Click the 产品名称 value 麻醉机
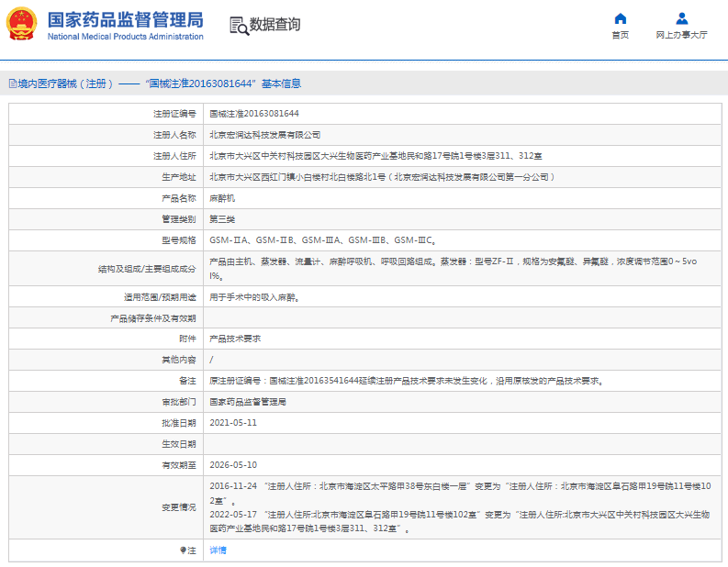This screenshot has height=567, width=728. point(222,198)
